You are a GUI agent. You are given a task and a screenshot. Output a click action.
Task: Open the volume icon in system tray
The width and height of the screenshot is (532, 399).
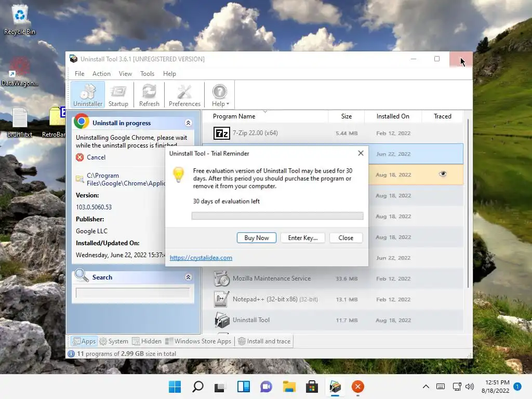470,387
